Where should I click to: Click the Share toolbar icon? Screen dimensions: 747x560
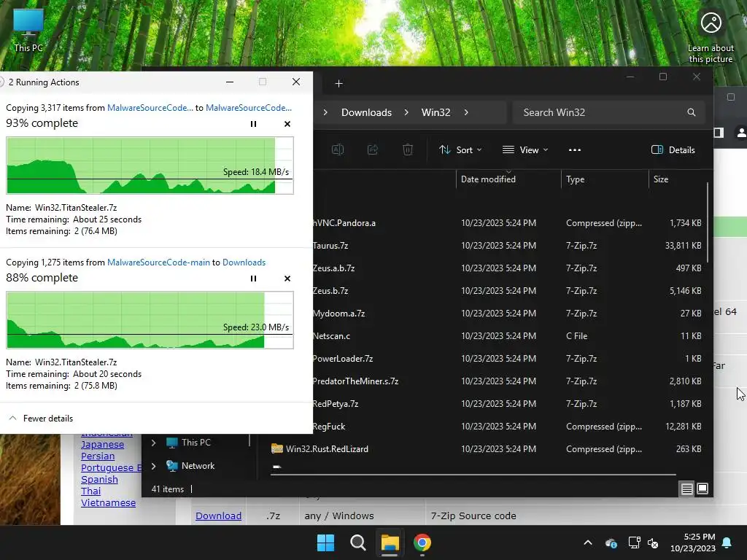(x=373, y=150)
